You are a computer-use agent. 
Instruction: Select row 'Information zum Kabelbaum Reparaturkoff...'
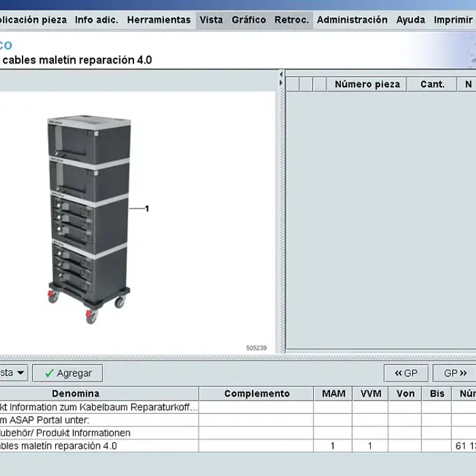click(x=238, y=407)
